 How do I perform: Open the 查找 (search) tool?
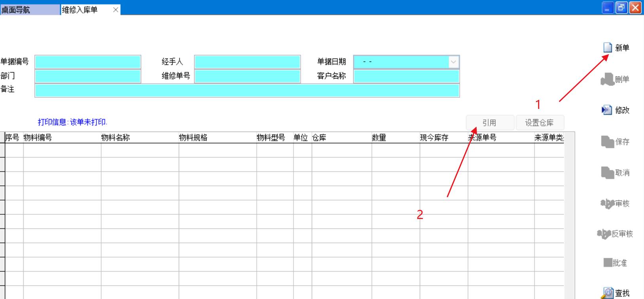pyautogui.click(x=607, y=293)
